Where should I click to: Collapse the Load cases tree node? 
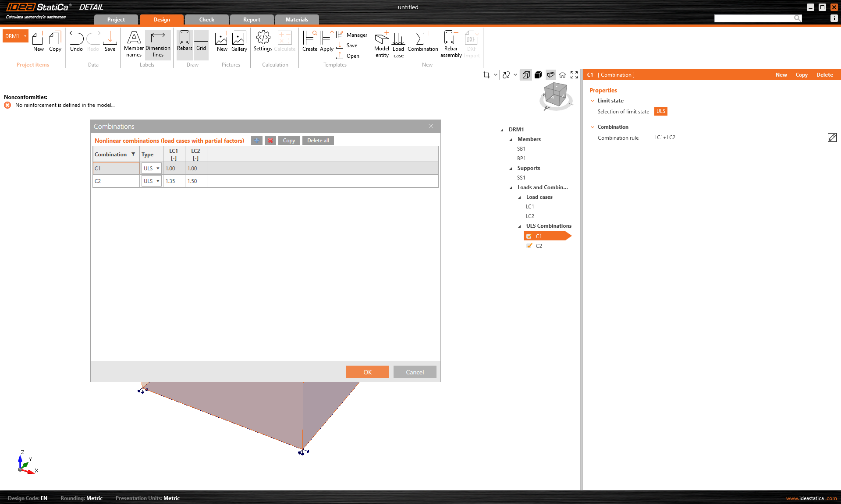click(x=520, y=197)
